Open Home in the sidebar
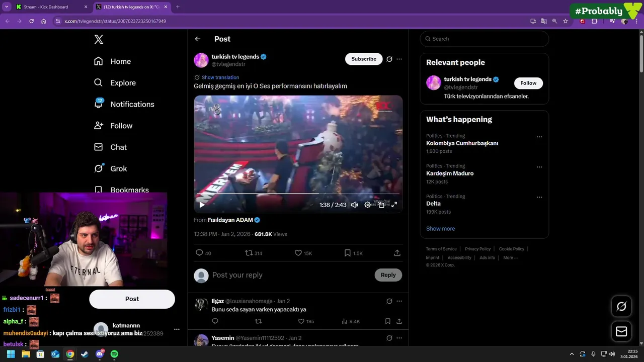The height and width of the screenshot is (362, 644). [x=112, y=61]
